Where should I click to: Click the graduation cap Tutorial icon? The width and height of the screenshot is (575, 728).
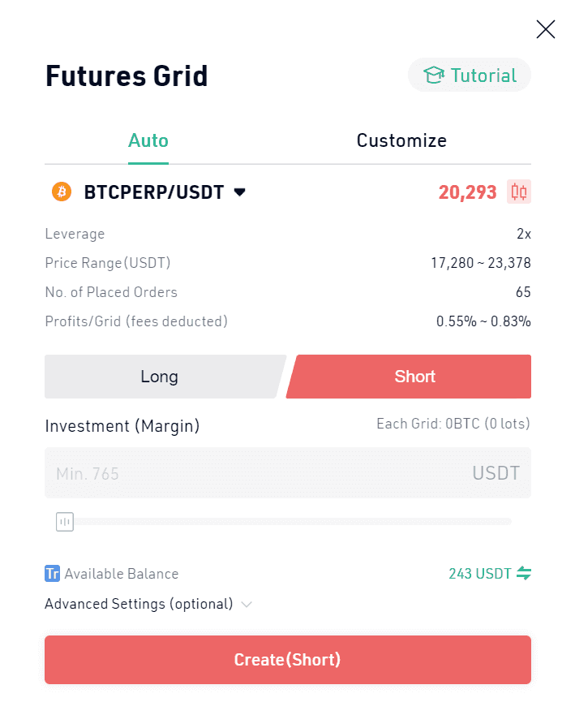click(434, 75)
